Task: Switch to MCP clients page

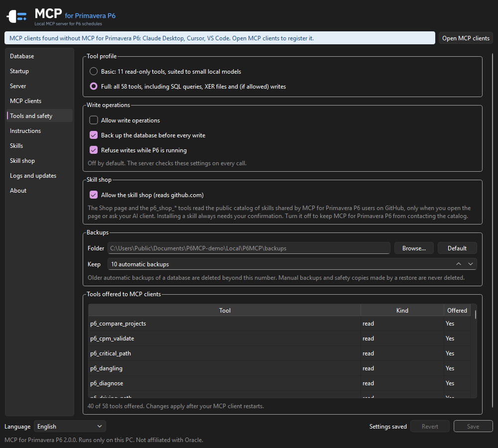Action: pyautogui.click(x=39, y=101)
